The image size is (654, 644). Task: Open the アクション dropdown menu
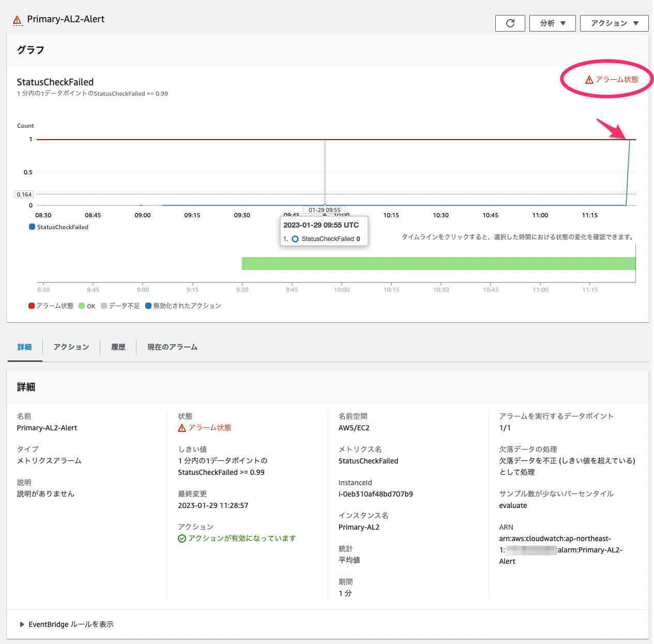click(x=614, y=23)
